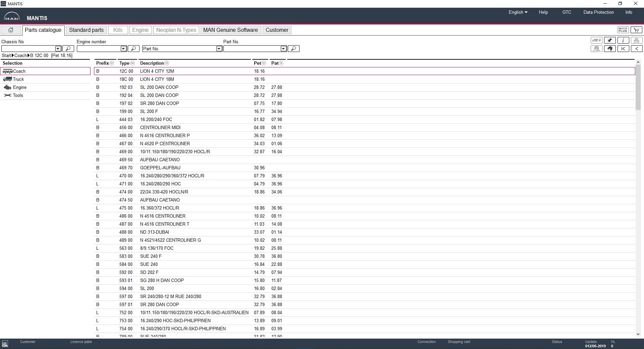The height and width of the screenshot is (349, 644).
Task: Open the Part No. entry dropdown arrow
Action: pos(283,49)
